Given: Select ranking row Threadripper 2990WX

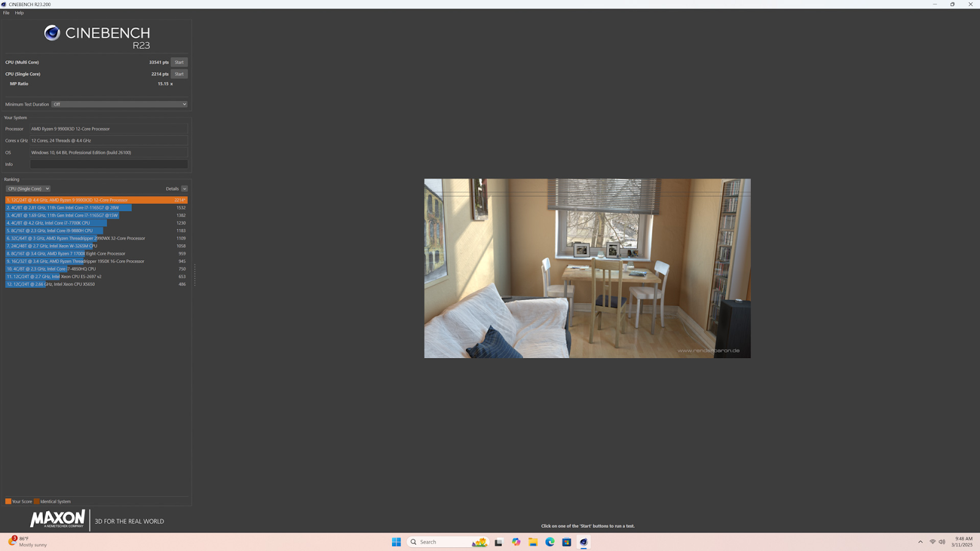Looking at the screenshot, I should tap(96, 238).
